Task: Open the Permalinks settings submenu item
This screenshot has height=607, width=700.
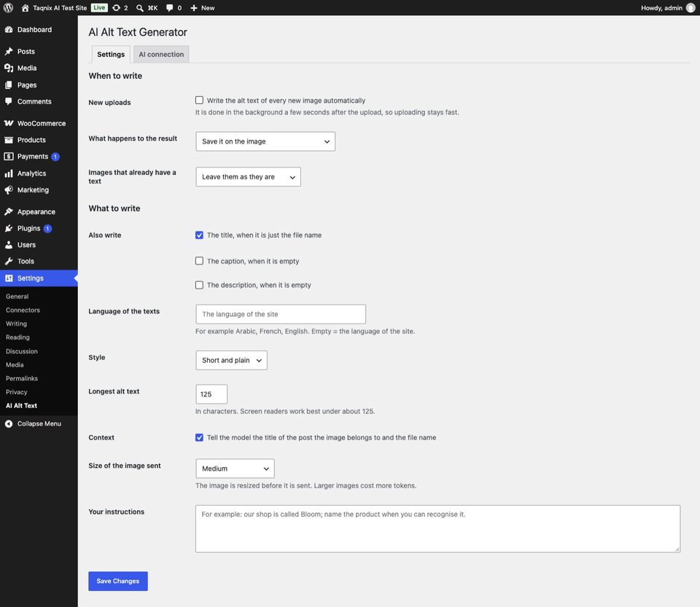Action: tap(22, 378)
